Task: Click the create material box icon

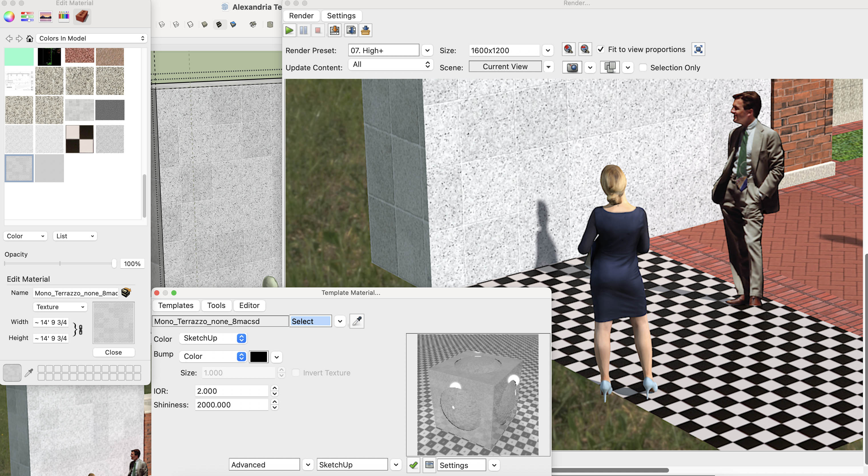Action: click(x=126, y=292)
